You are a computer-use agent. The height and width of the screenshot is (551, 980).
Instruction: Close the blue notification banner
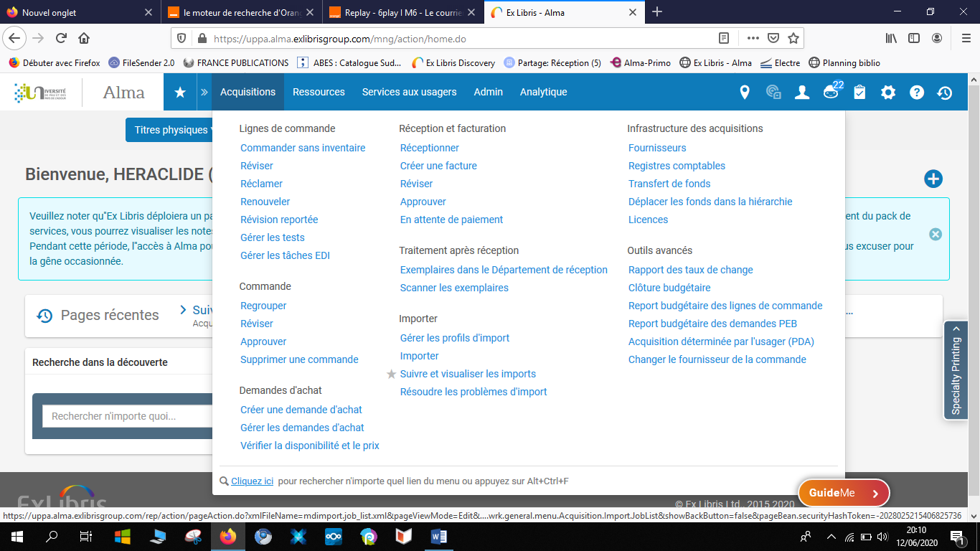click(935, 235)
